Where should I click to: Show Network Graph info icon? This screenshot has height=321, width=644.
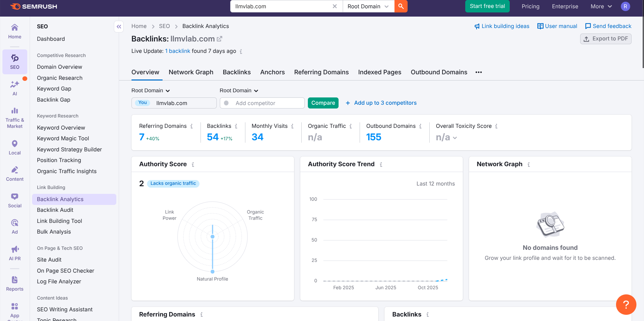[x=529, y=164]
